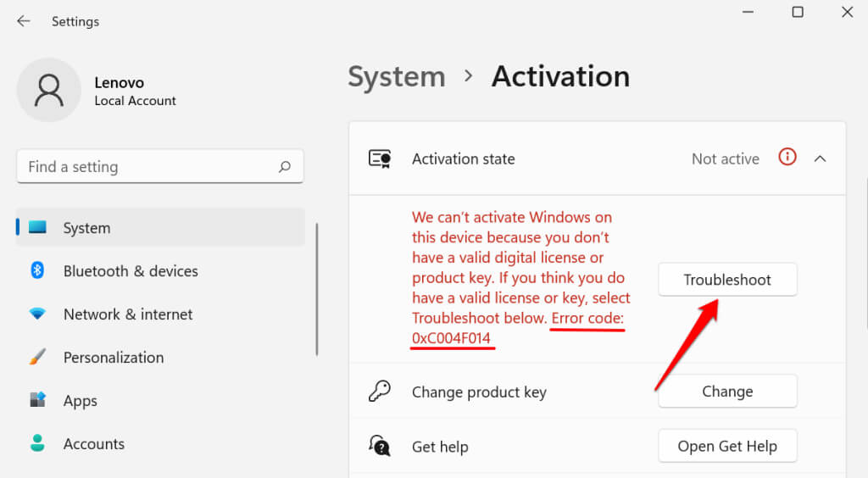Click the Accounts person icon
This screenshot has height=478, width=868.
pos(37,443)
